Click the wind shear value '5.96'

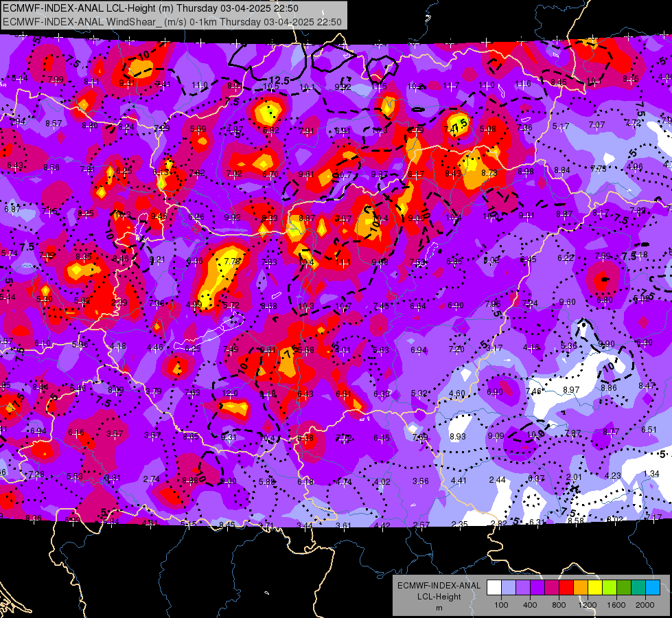[80, 345]
